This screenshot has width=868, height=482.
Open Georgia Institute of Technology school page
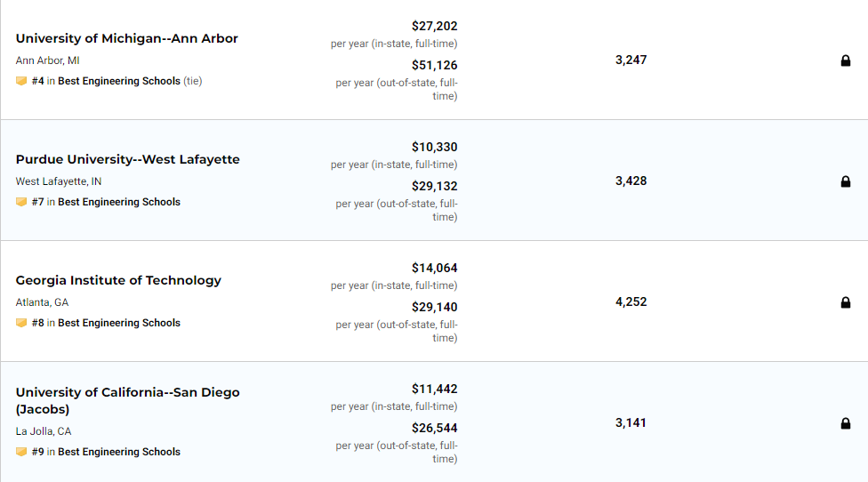pyautogui.click(x=118, y=280)
